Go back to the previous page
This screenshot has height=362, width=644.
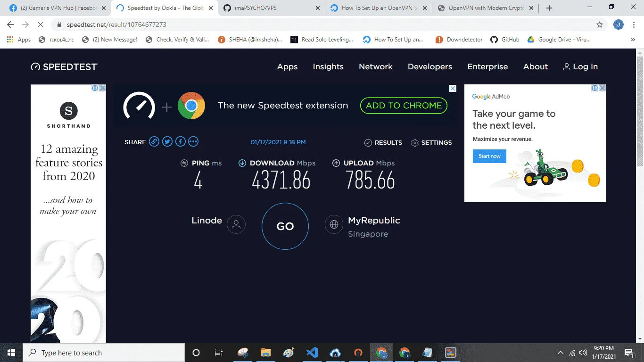coord(10,25)
